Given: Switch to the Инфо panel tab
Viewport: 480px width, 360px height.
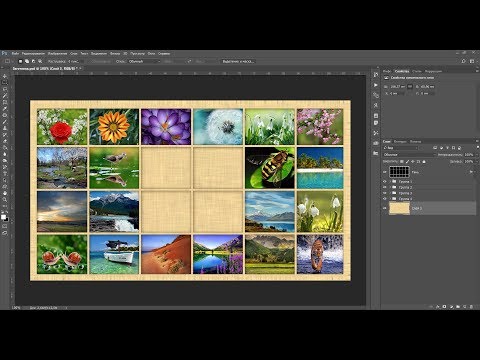Looking at the screenshot, I should [387, 71].
